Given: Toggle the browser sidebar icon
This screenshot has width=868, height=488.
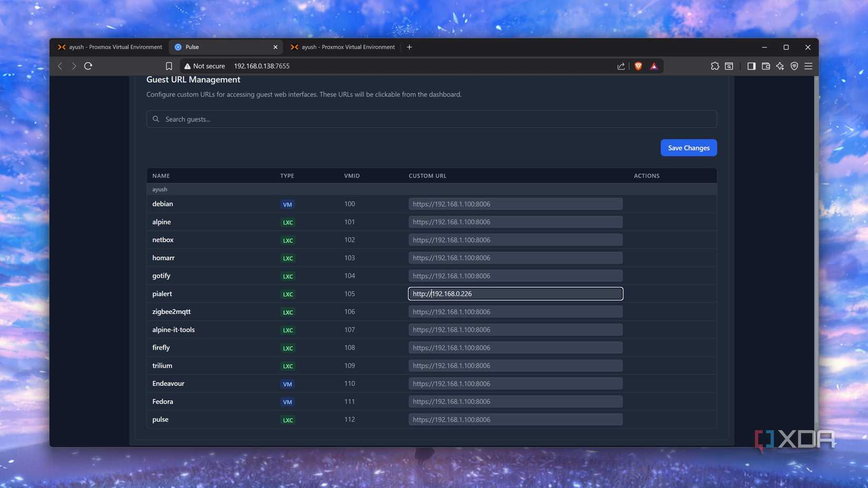Looking at the screenshot, I should tap(751, 66).
